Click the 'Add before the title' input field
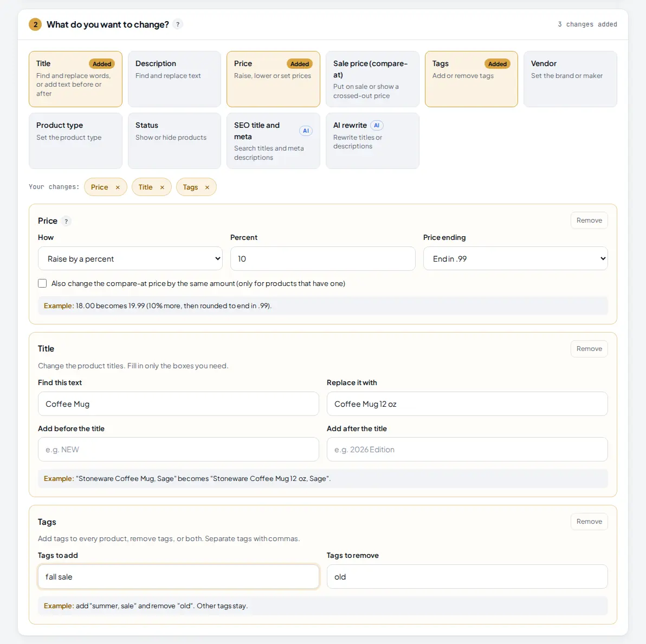 tap(178, 450)
